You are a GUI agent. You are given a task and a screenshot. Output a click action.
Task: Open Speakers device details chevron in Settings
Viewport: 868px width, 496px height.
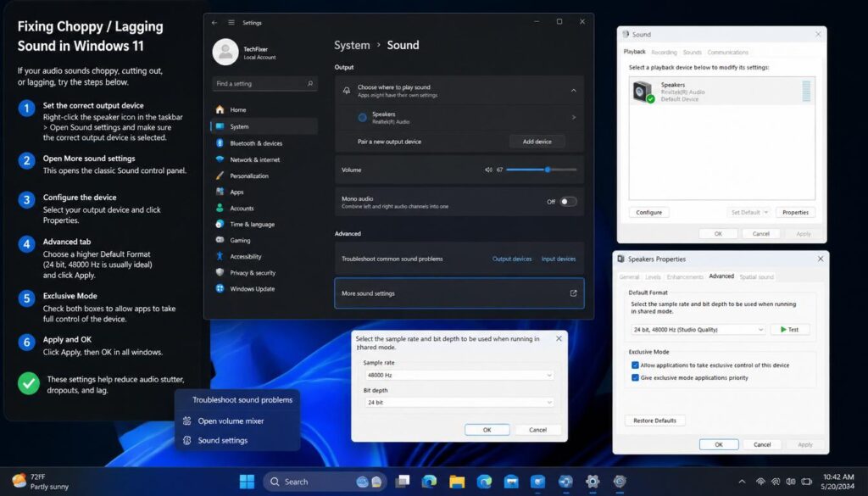point(574,117)
